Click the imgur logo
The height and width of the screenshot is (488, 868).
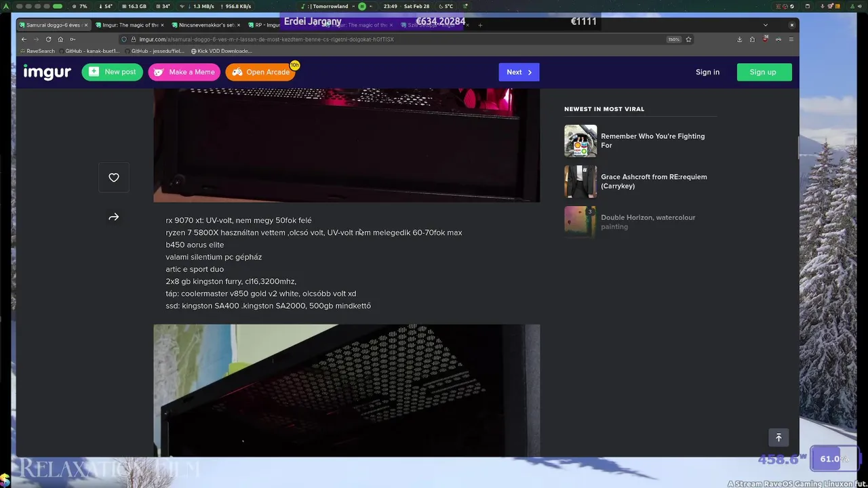pos(47,72)
